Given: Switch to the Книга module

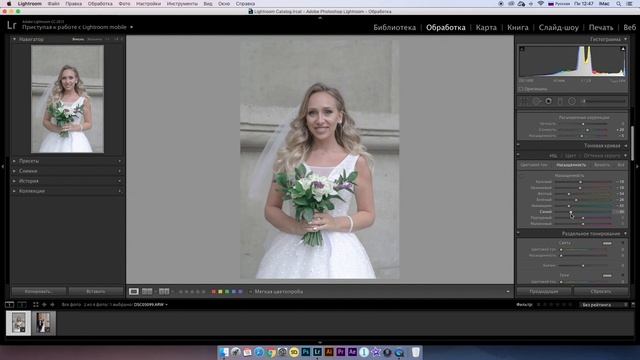Looking at the screenshot, I should [518, 27].
